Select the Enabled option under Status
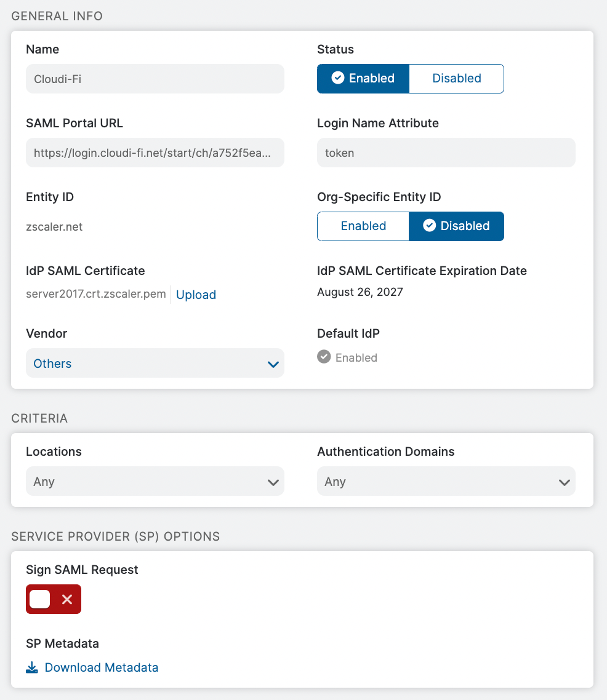This screenshot has width=607, height=700. point(363,79)
